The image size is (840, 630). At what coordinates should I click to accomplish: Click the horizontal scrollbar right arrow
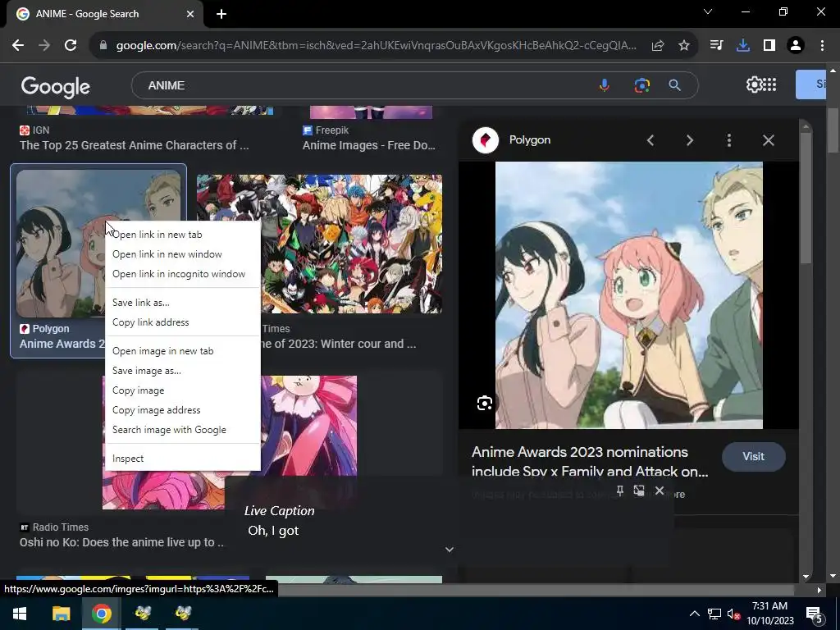(819, 590)
